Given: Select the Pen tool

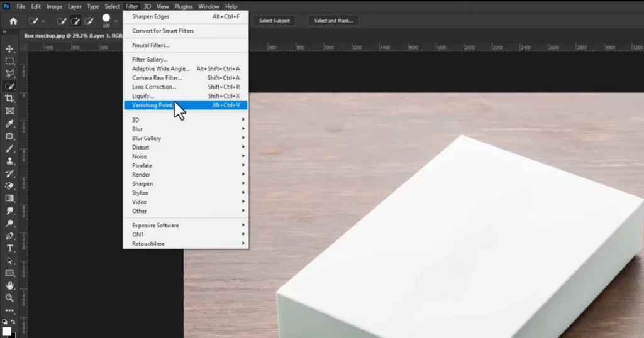Looking at the screenshot, I should 9,236.
